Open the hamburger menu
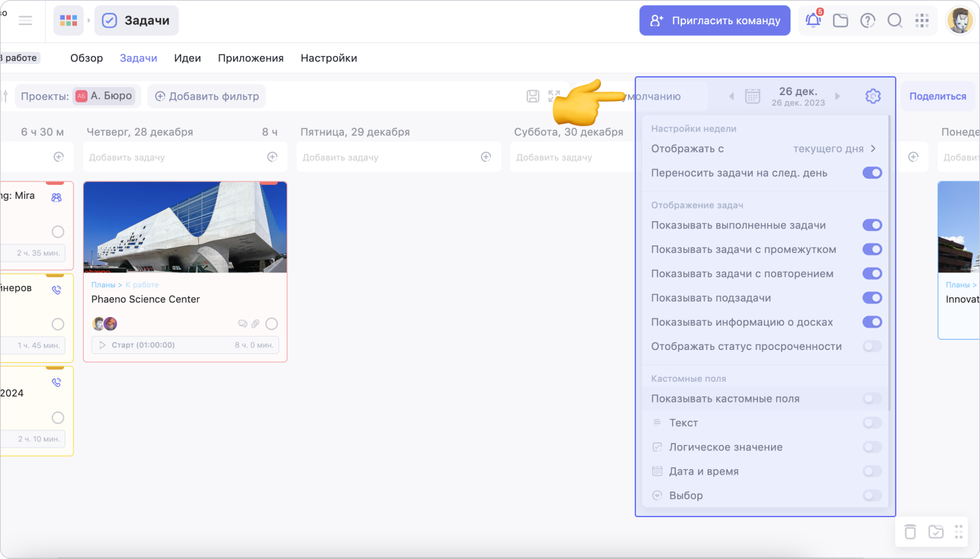The height and width of the screenshot is (559, 980). point(26,21)
